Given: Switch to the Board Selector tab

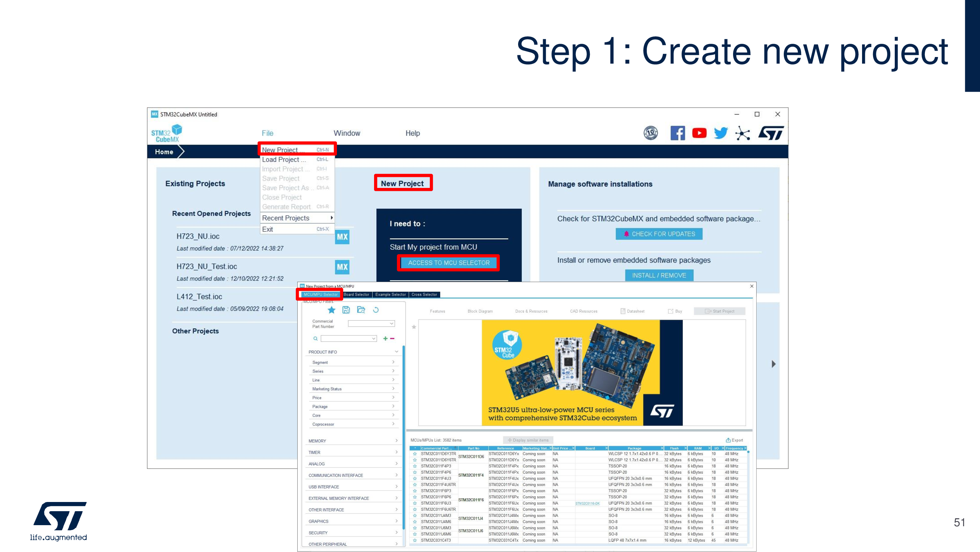Looking at the screenshot, I should [x=356, y=294].
